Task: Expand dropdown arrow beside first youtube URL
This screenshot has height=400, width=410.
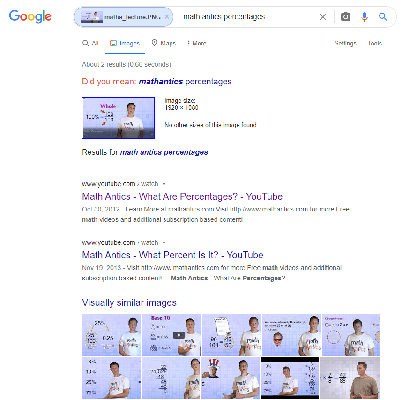Action: tap(164, 184)
